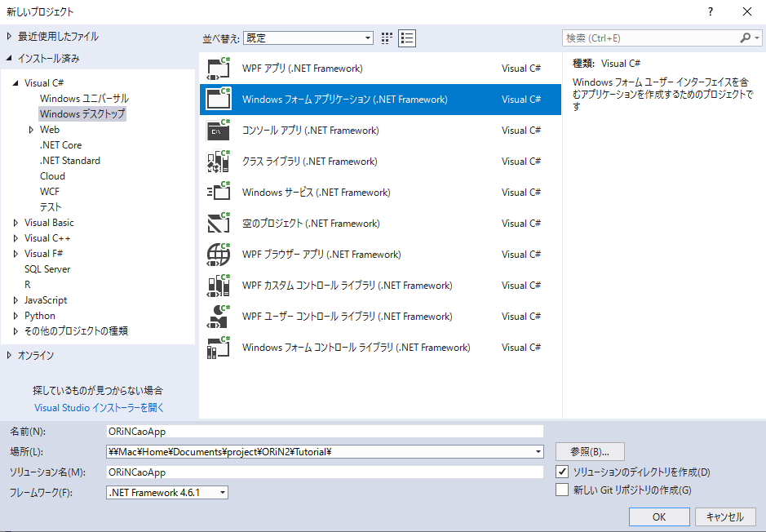This screenshot has height=532, width=766.
Task: Click the WPF カスタム コントロール ライブラリ icon
Action: (x=219, y=286)
